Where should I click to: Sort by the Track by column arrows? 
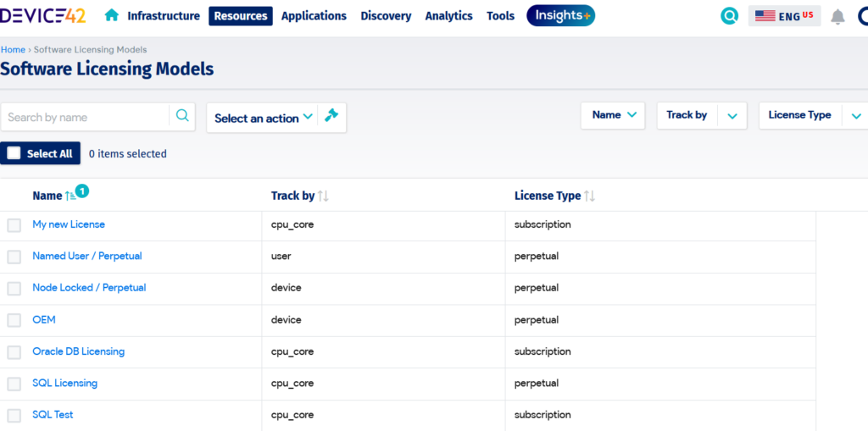tap(323, 196)
